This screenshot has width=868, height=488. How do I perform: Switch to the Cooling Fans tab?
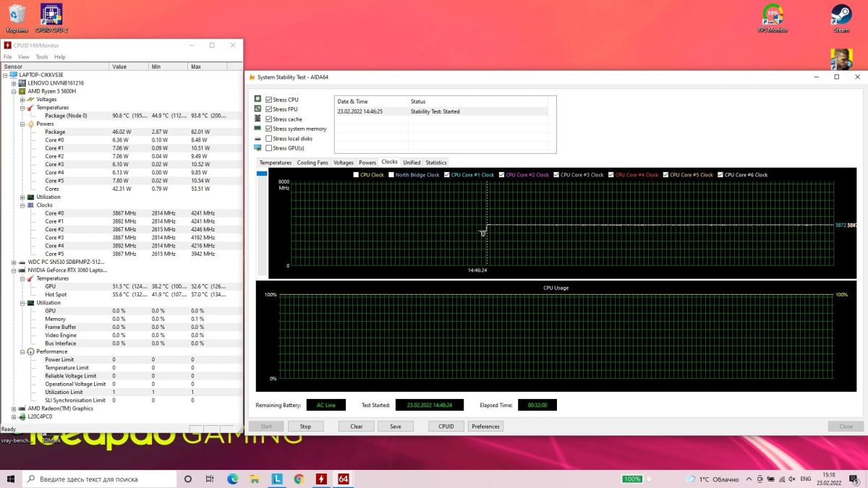pyautogui.click(x=312, y=163)
